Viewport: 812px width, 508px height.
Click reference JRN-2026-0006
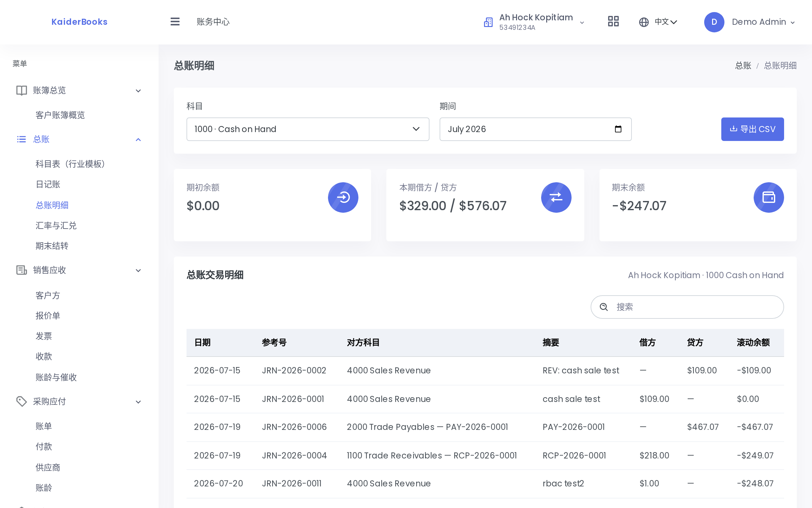point(294,427)
